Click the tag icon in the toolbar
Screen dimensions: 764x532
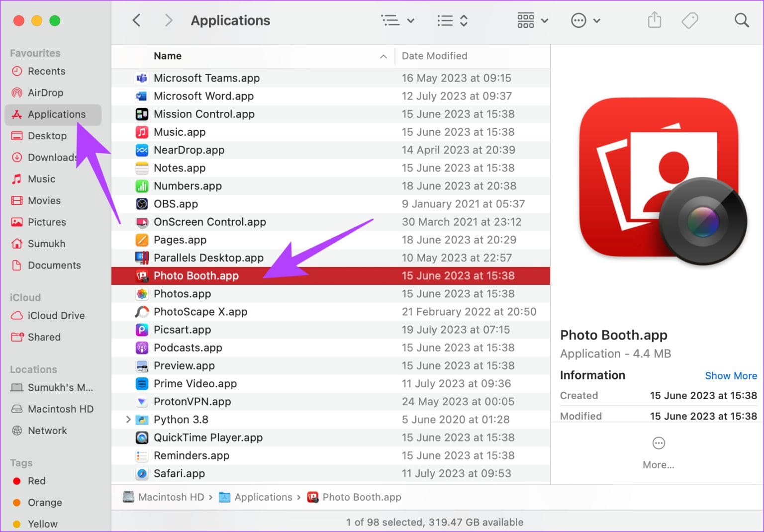[690, 20]
